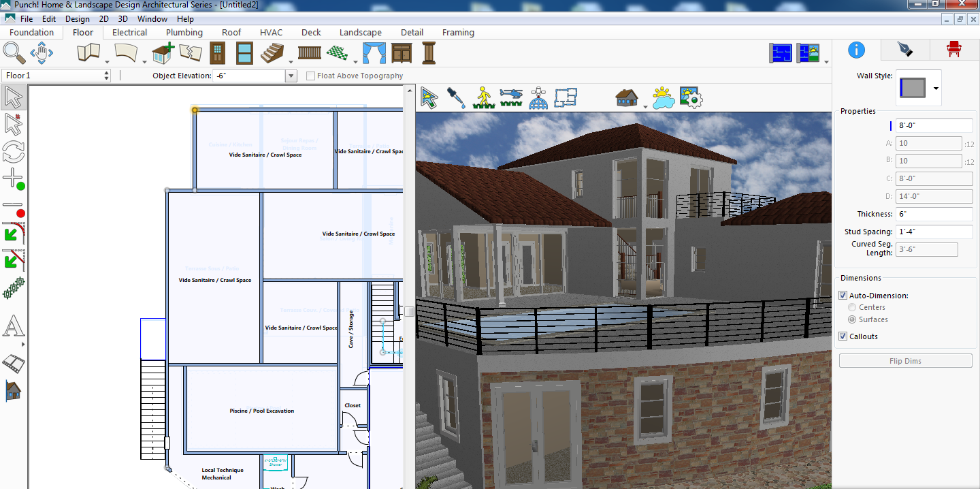Image resolution: width=980 pixels, height=489 pixels.
Task: Switch to helicopter Flyaround view
Action: 511,98
